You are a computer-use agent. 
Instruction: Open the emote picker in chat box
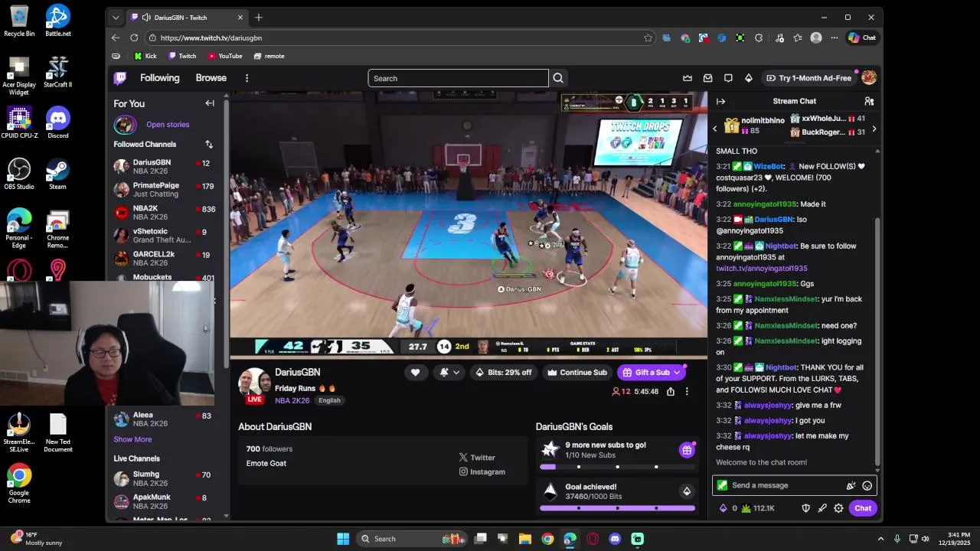point(867,485)
